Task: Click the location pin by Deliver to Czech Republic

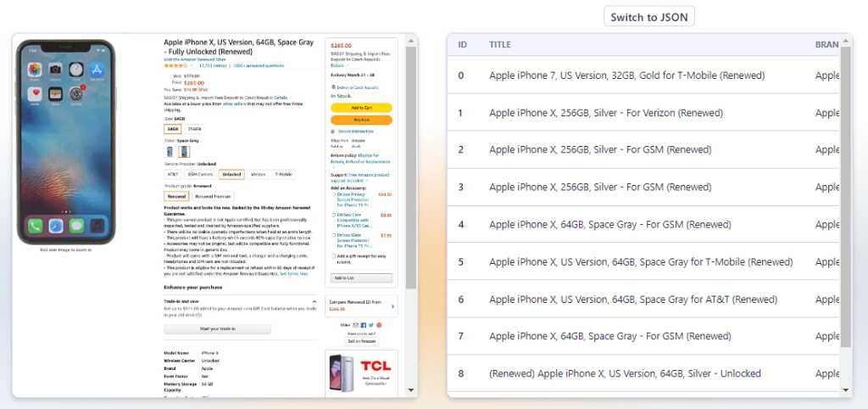Action: [333, 87]
